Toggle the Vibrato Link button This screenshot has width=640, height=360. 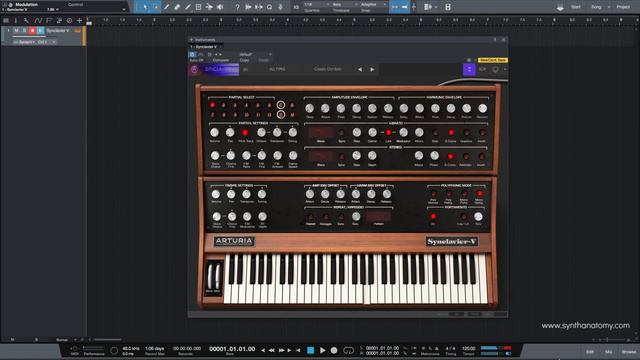(388, 133)
